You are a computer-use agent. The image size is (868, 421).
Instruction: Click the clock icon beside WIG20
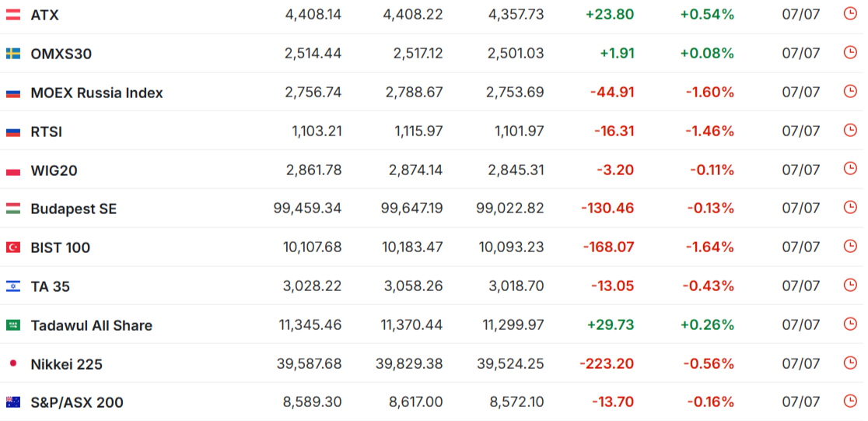[850, 168]
